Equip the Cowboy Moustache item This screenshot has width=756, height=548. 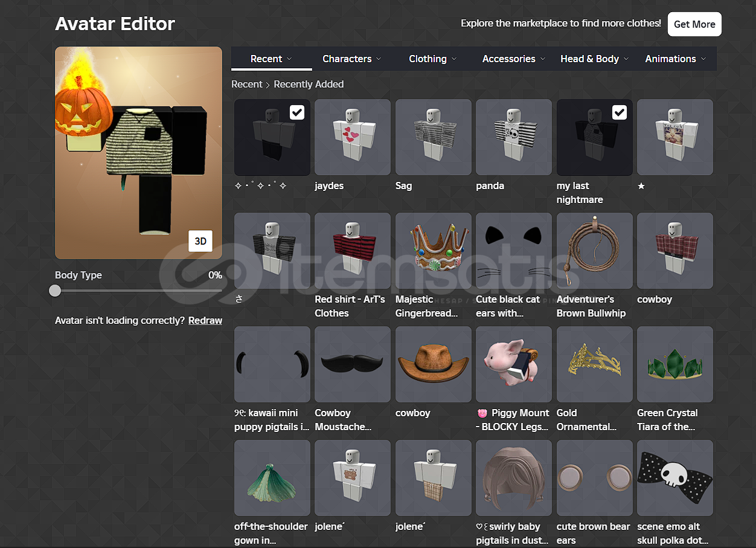pos(352,364)
